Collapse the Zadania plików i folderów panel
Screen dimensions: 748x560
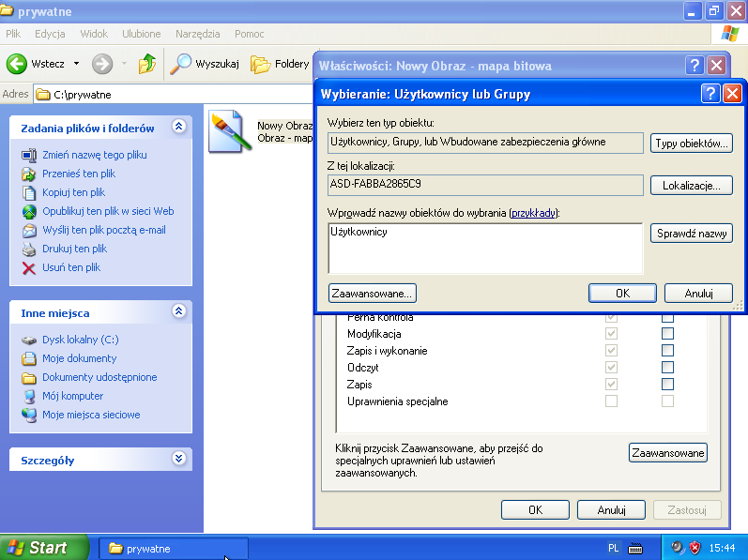(178, 128)
